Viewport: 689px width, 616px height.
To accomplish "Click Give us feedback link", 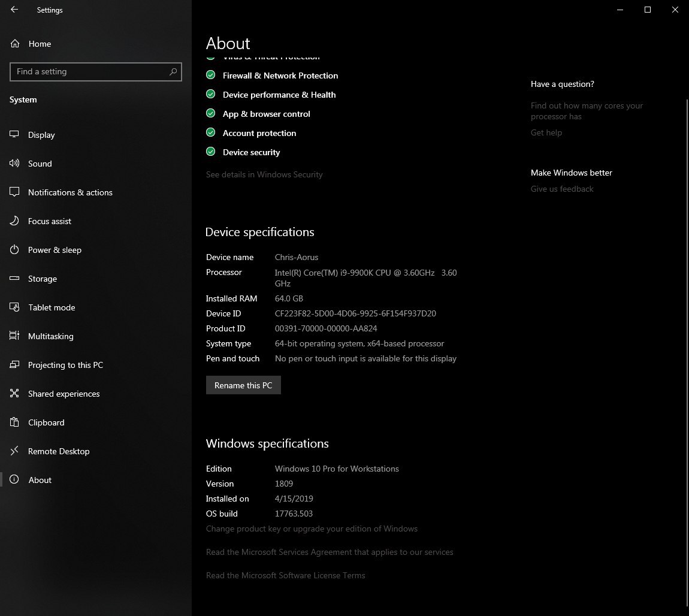I will (562, 189).
